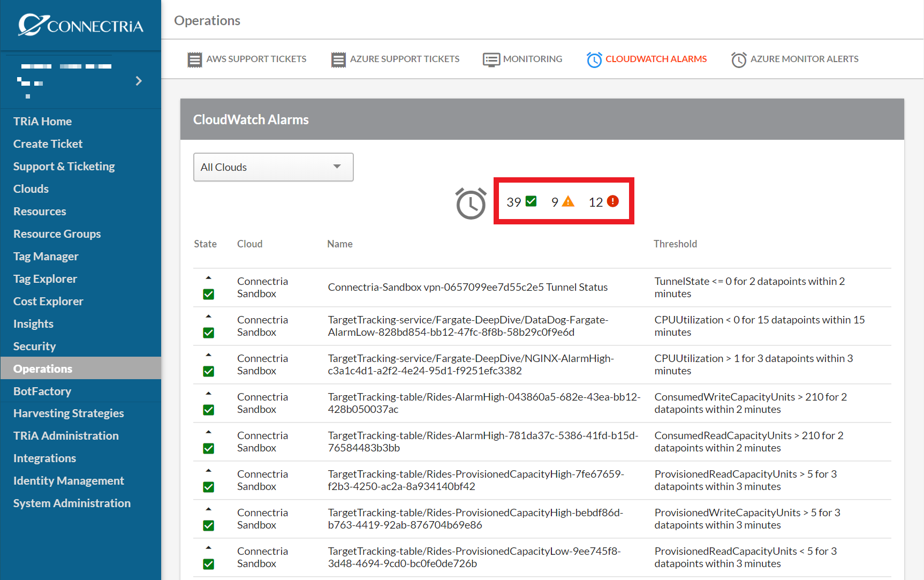Click green state icon for Rides-AlarmHigh-043860a5 row
The height and width of the screenshot is (580, 924).
(209, 410)
